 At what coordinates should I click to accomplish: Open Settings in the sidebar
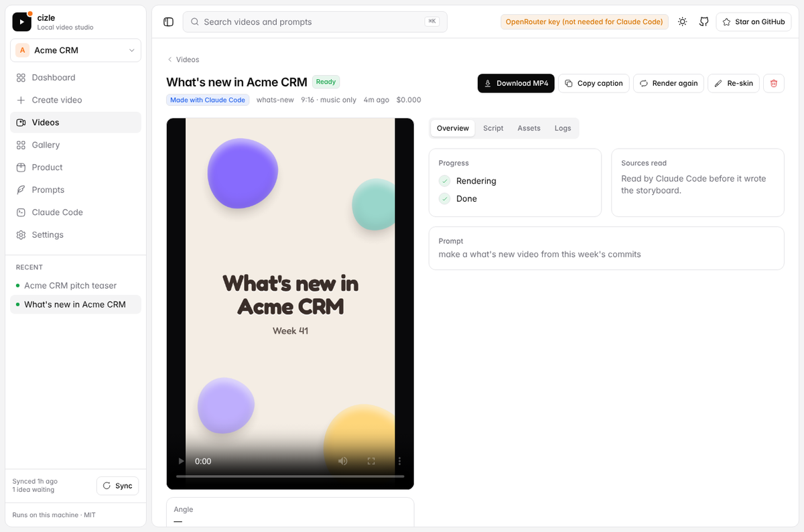76,235
